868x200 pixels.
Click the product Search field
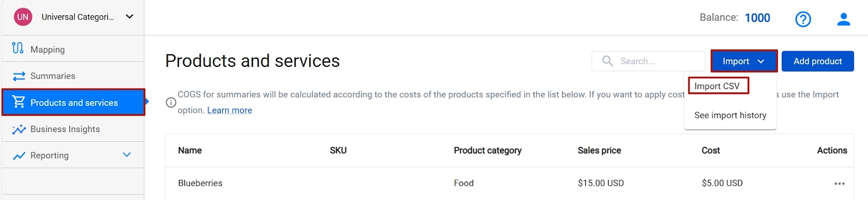[648, 61]
